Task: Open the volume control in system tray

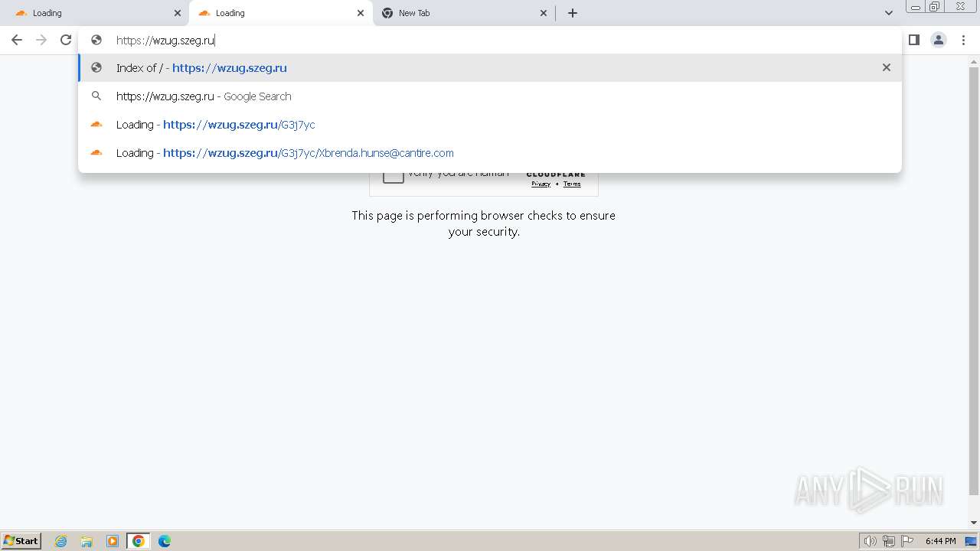Action: [871, 541]
